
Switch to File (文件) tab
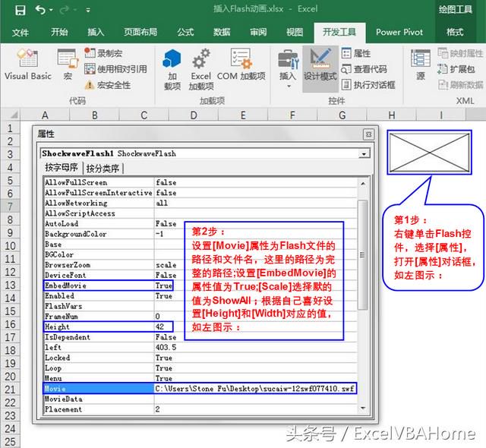tap(21, 32)
